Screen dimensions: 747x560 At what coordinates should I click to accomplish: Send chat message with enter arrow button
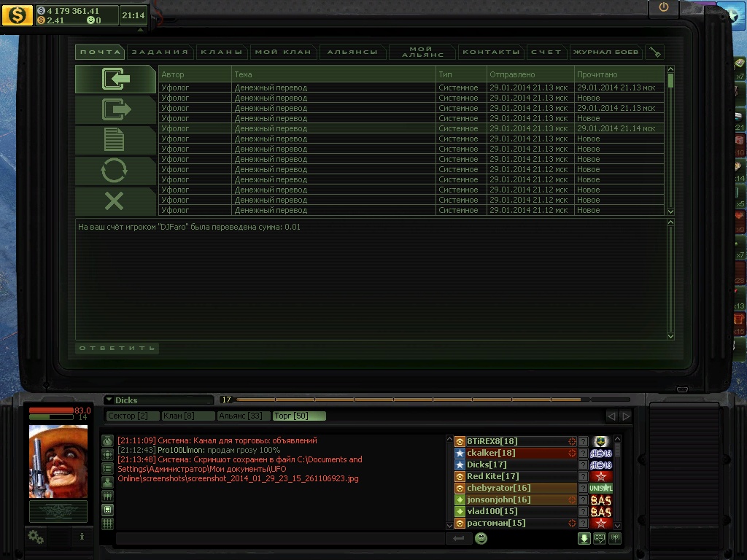coord(459,539)
